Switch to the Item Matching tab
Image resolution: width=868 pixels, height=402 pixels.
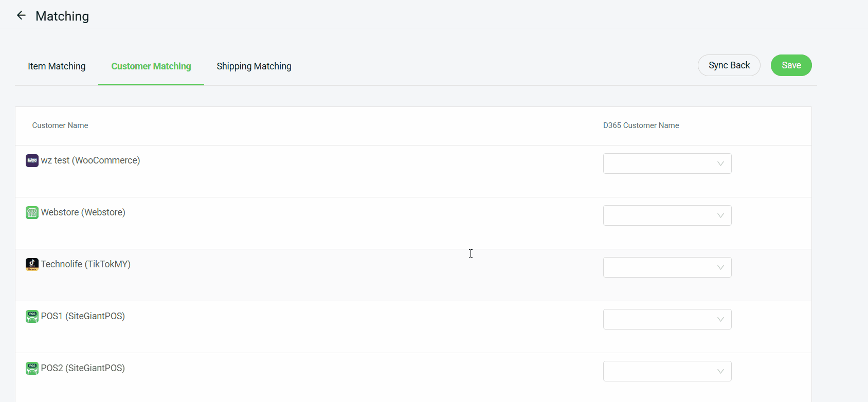coord(57,66)
